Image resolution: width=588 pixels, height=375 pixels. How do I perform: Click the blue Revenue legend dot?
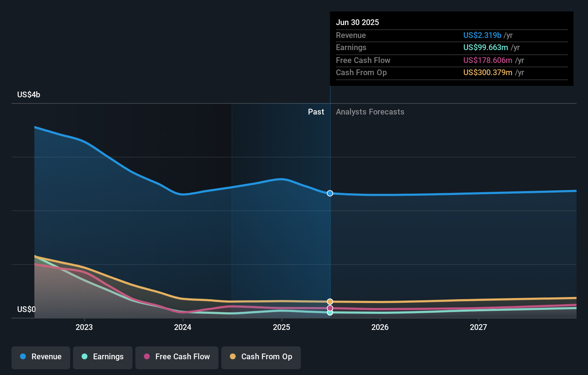[23, 357]
